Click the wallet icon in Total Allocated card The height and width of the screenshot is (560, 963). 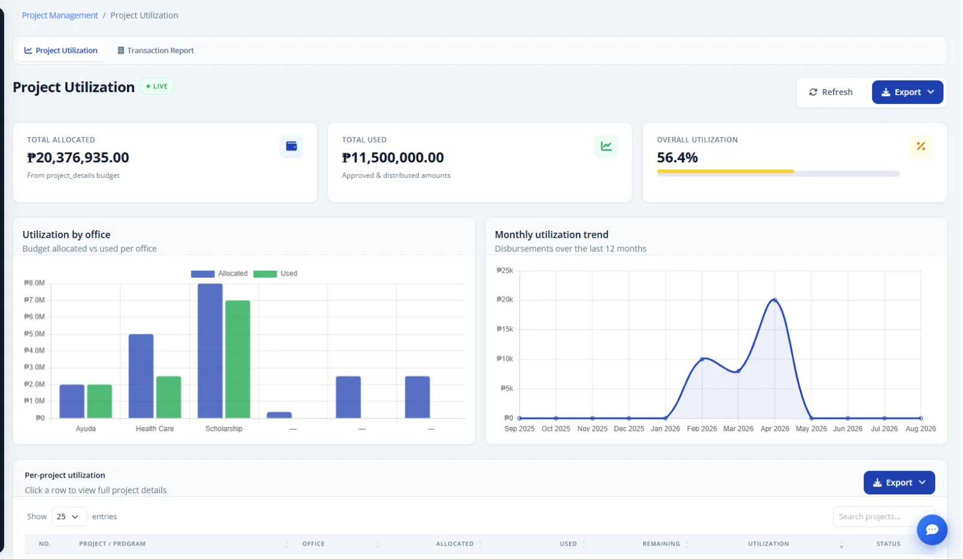click(291, 146)
